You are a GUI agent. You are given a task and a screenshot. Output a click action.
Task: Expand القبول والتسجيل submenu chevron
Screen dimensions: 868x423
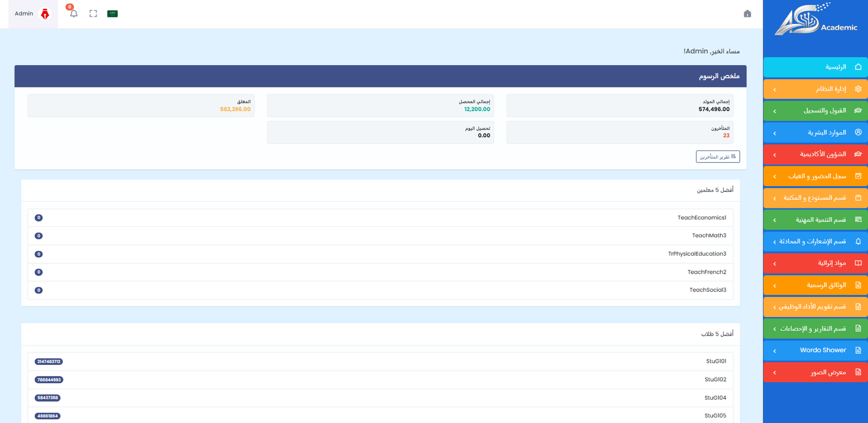(x=775, y=111)
